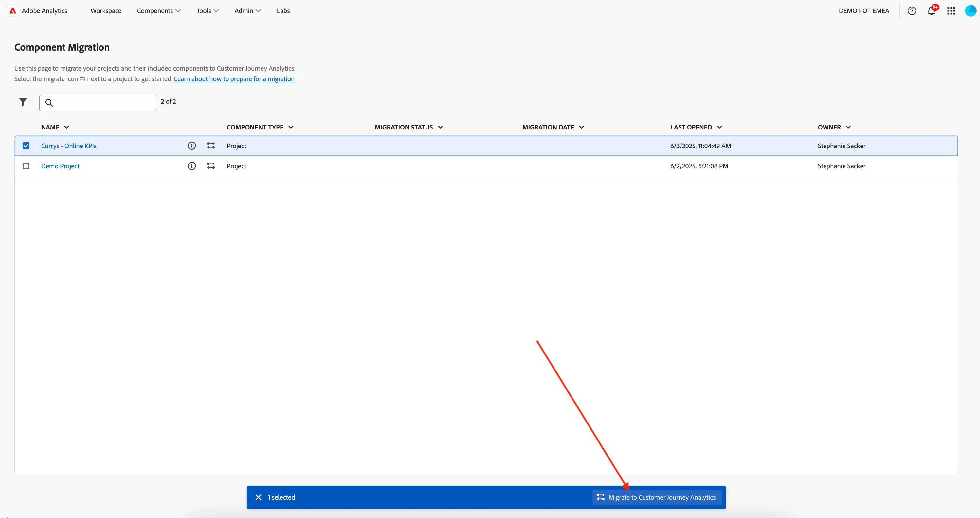The image size is (980, 518).
Task: Open the help question mark icon
Action: coord(912,11)
